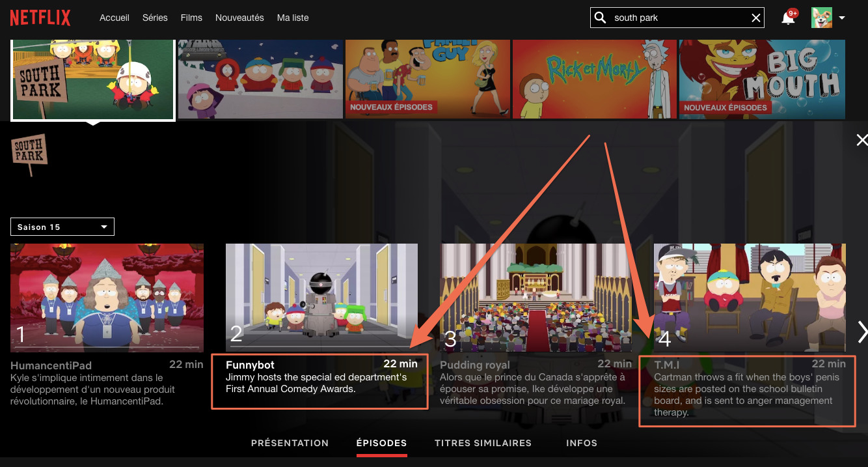Click the T.M.I description about Cartman
Screen dimensions: 868x467
click(747, 395)
